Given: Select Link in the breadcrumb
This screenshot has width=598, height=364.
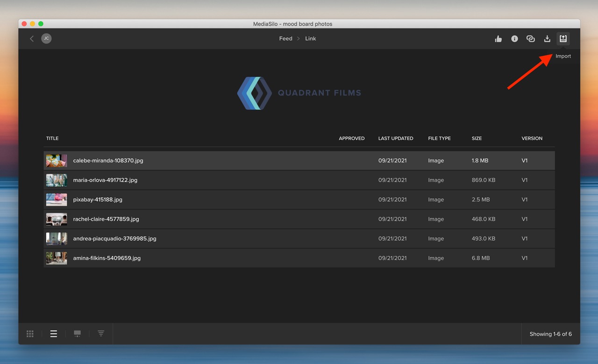Looking at the screenshot, I should [311, 39].
